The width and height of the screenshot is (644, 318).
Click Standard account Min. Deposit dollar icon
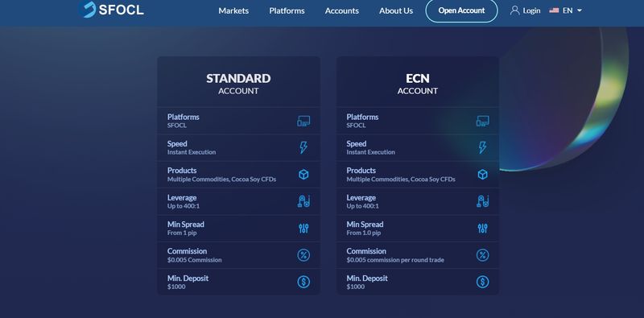(x=303, y=282)
